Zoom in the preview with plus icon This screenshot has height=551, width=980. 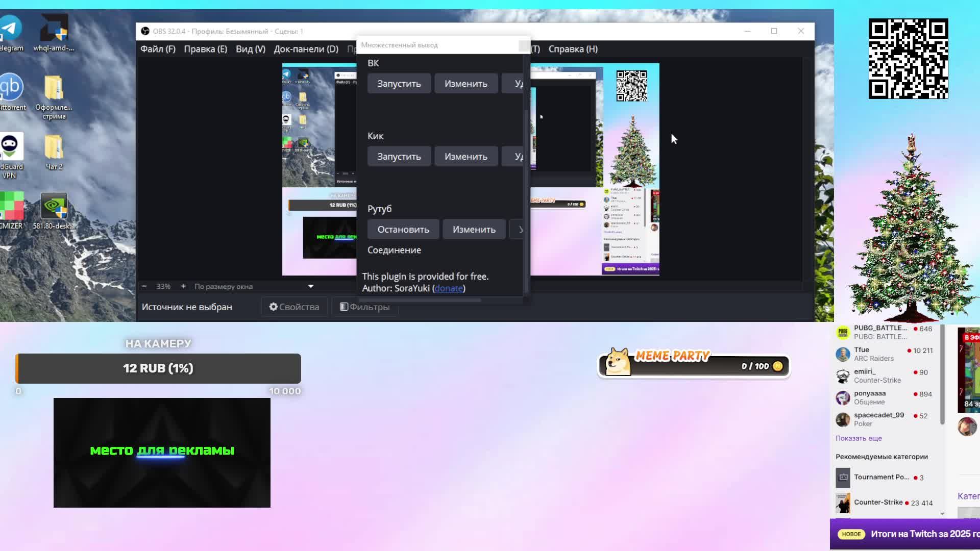tap(183, 287)
